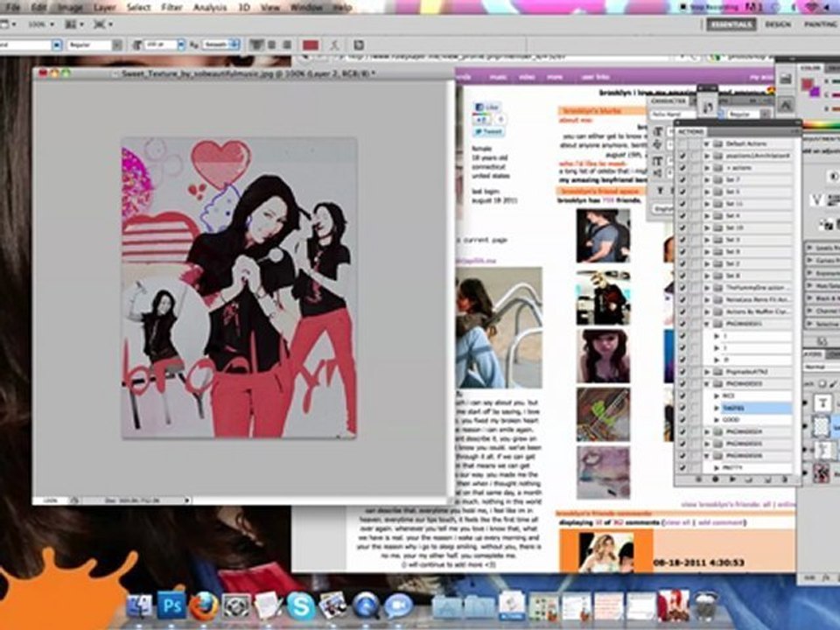Screen dimensions: 840x630
Task: Expand the Set 9 action set
Action: (707, 251)
